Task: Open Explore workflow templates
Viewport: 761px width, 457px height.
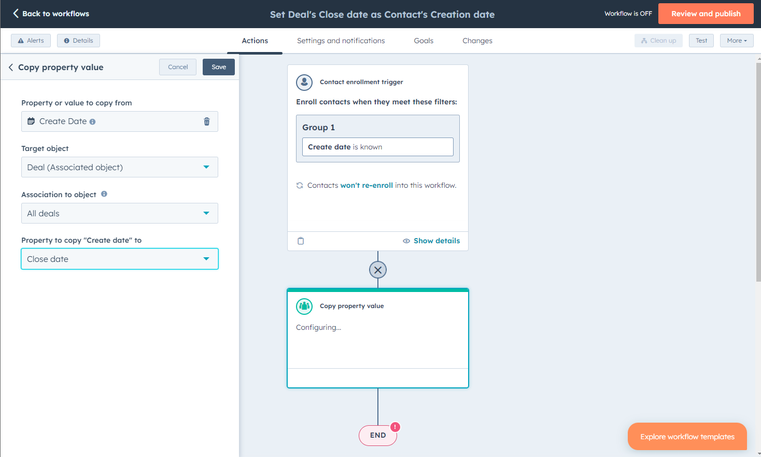Action: pyautogui.click(x=687, y=437)
